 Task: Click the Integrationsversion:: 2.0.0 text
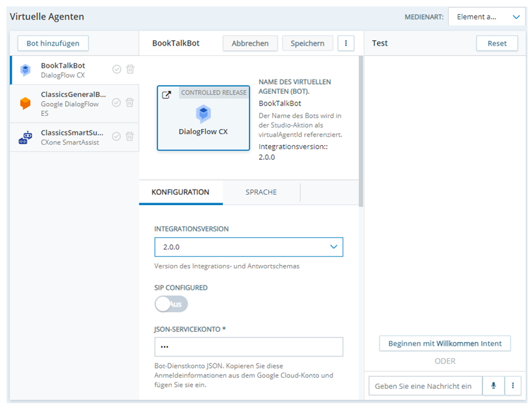[x=293, y=152]
